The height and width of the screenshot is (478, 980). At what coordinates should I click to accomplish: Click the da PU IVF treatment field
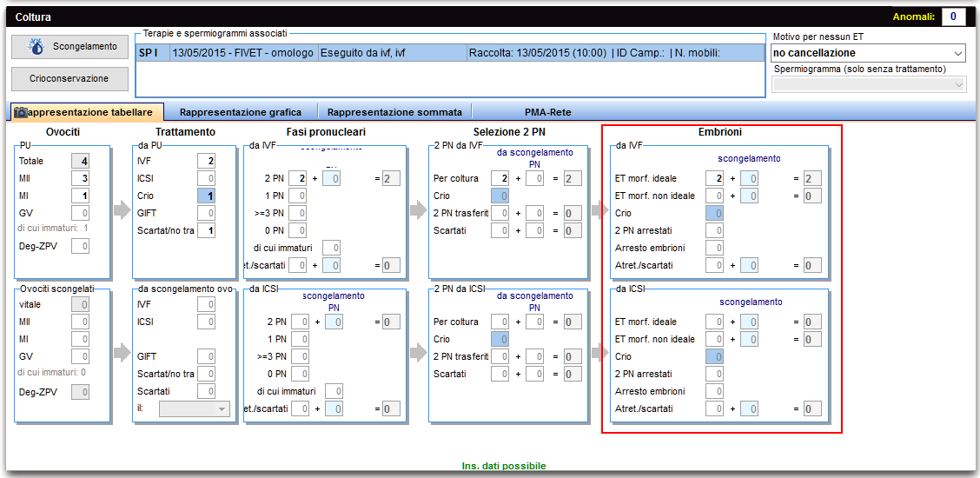[x=207, y=161]
